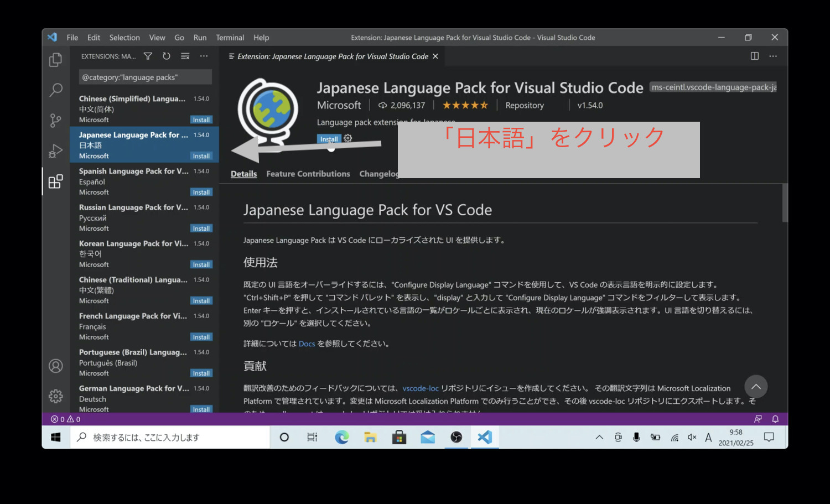830x504 pixels.
Task: Open the Repository link
Action: click(525, 105)
